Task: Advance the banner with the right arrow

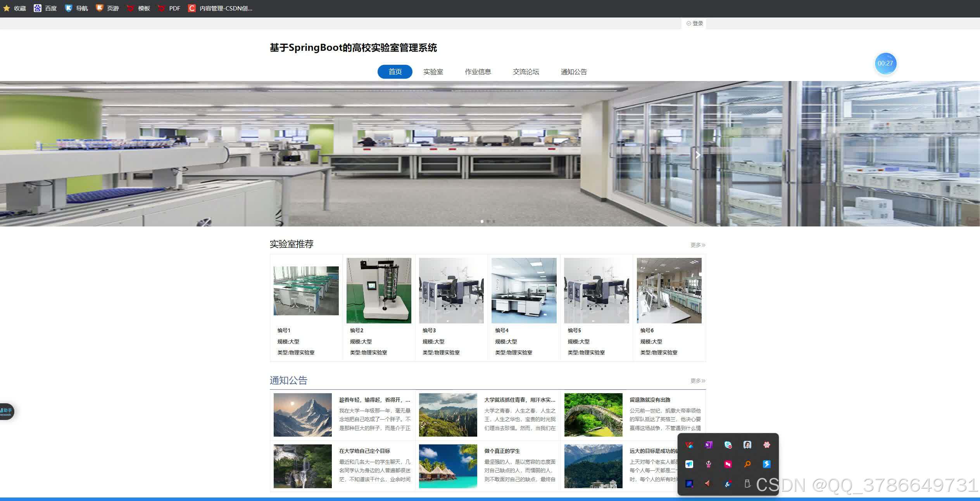Action: tap(698, 155)
